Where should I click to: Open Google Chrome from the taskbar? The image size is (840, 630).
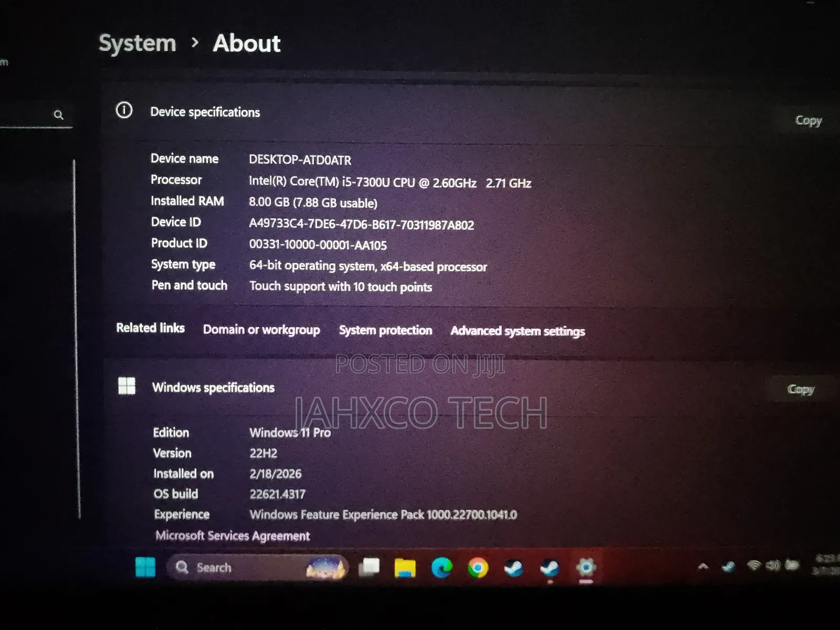(478, 568)
